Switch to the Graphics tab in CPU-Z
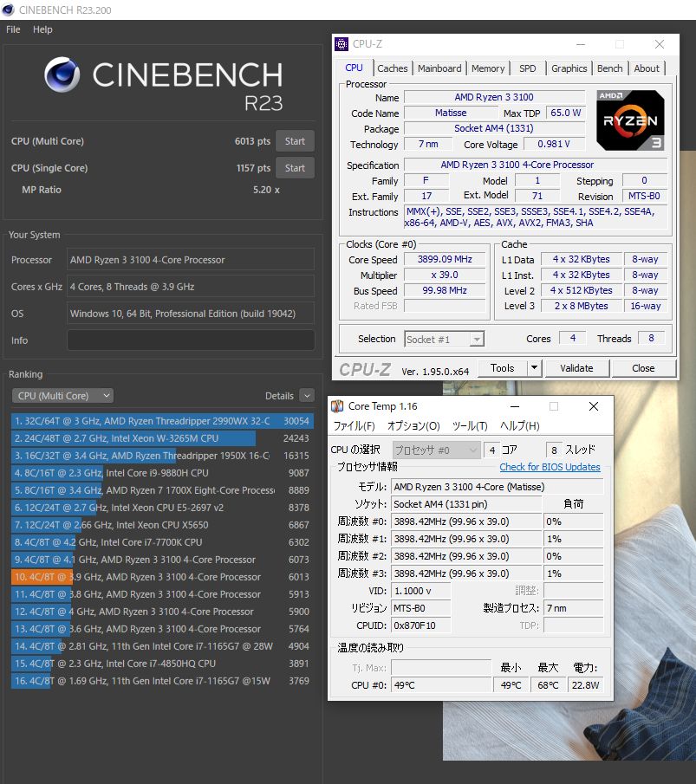 pos(569,68)
